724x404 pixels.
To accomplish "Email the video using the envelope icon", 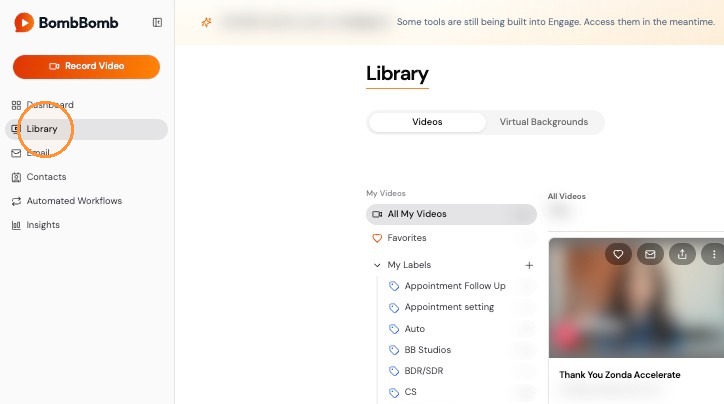I will pyautogui.click(x=650, y=254).
